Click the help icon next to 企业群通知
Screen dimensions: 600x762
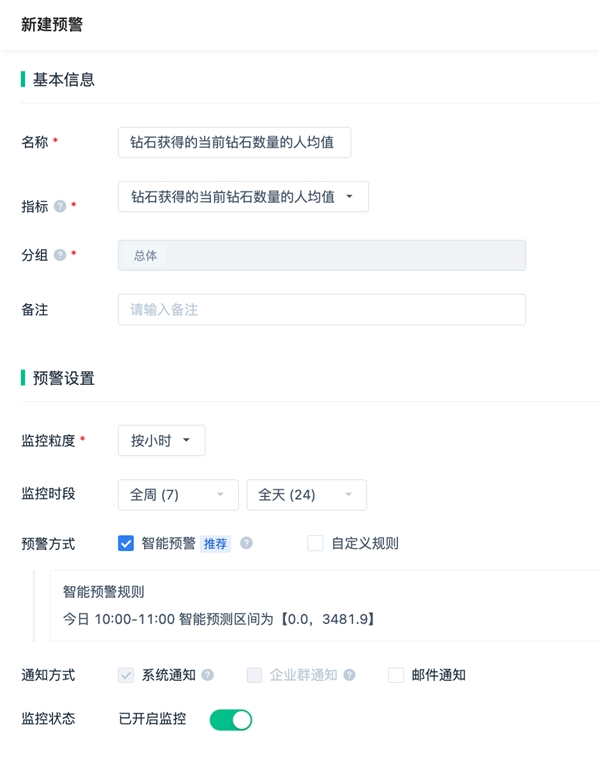349,675
